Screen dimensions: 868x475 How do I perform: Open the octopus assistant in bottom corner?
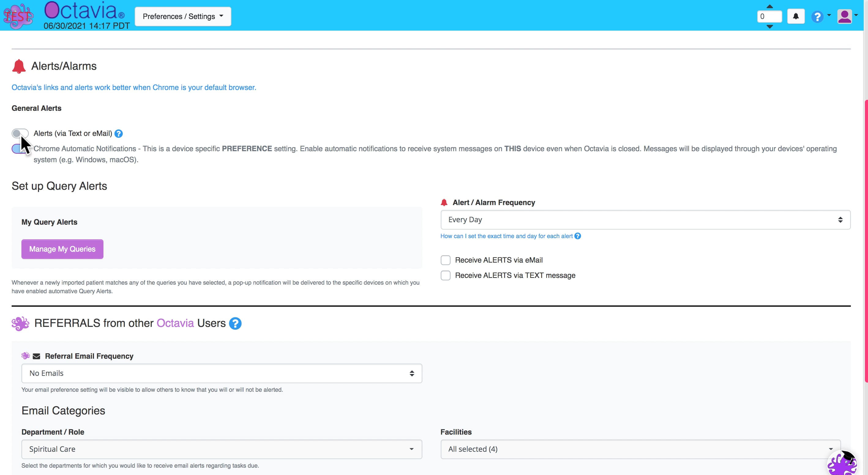(842, 463)
